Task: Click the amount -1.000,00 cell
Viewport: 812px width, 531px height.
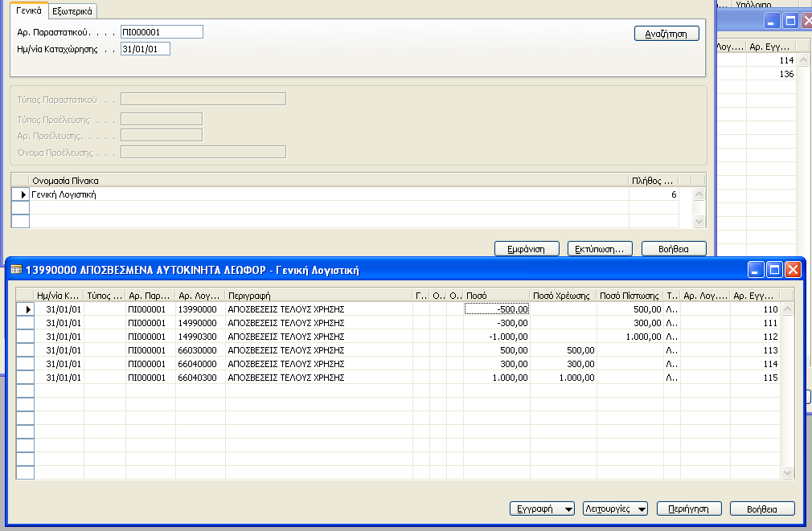Action: tap(497, 337)
